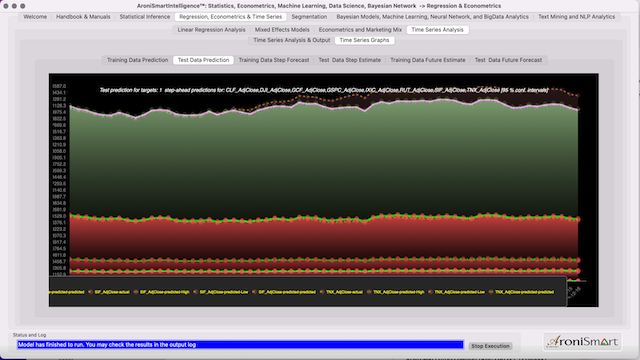Open the Segmentation tab
Image resolution: width=640 pixels, height=360 pixels.
click(309, 17)
